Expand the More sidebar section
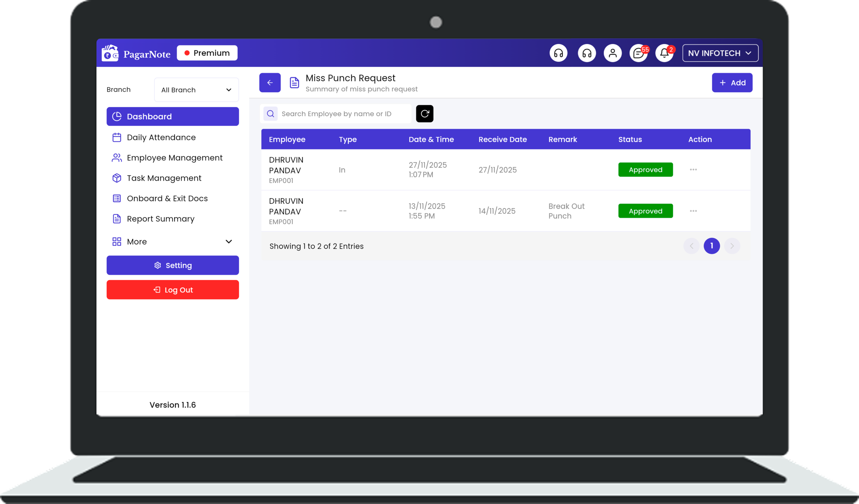This screenshot has height=504, width=859. coord(172,241)
